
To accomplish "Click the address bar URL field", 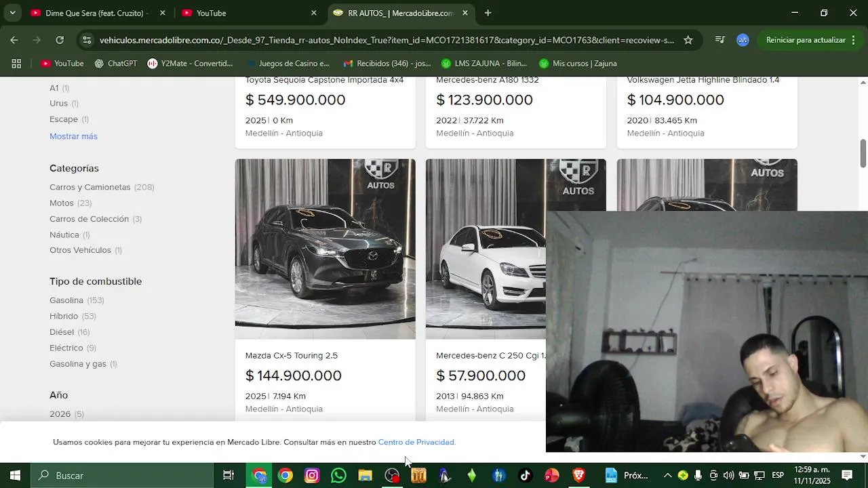I will (387, 40).
